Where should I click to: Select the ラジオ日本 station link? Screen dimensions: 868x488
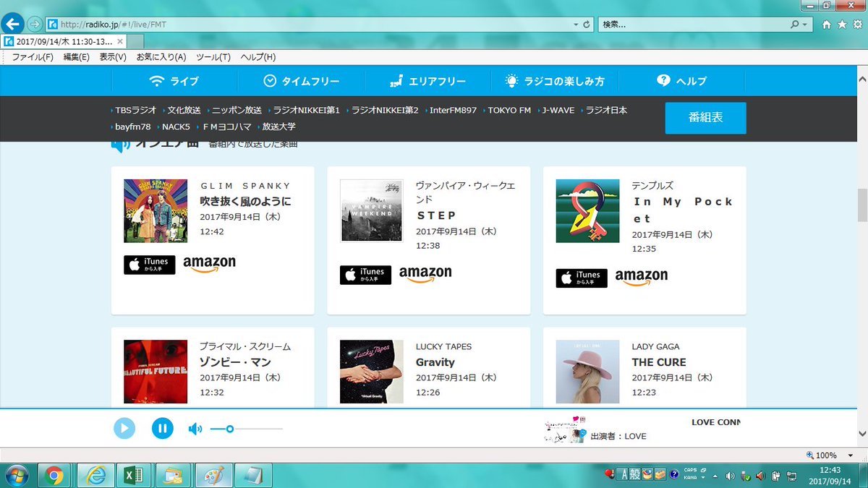coord(605,111)
